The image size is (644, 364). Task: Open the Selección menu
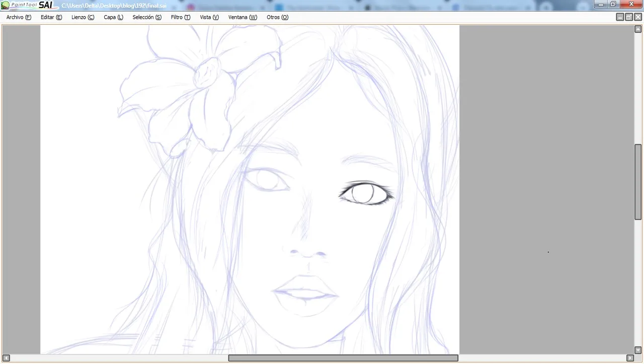tap(147, 17)
